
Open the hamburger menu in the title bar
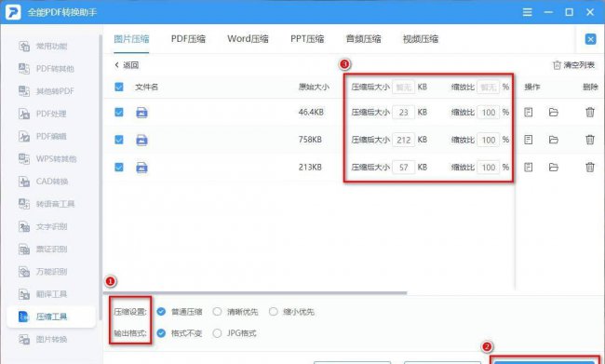527,12
